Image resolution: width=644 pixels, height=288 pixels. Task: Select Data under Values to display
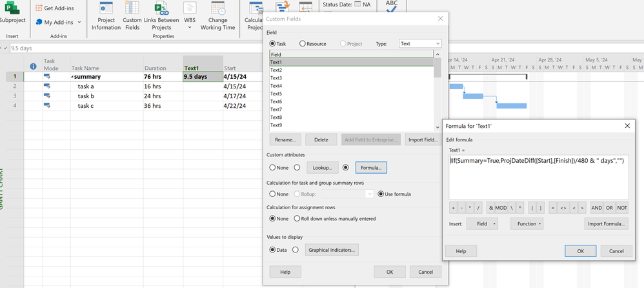(x=272, y=250)
